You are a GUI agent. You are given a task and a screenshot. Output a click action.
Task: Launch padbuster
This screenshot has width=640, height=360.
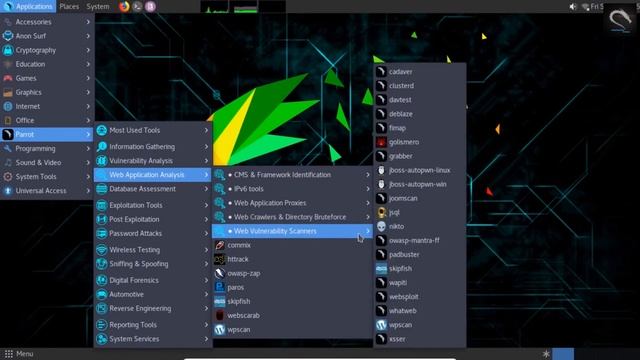(x=420, y=255)
